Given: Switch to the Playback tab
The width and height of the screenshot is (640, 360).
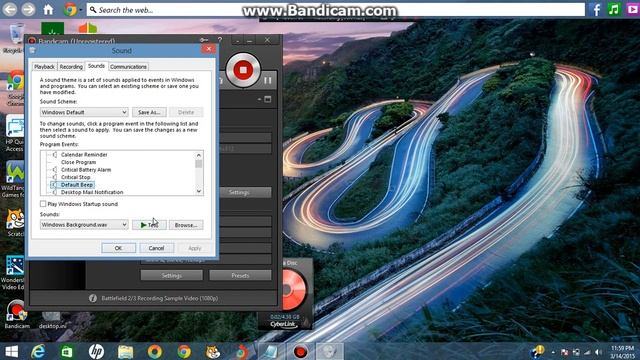Looking at the screenshot, I should 44,67.
